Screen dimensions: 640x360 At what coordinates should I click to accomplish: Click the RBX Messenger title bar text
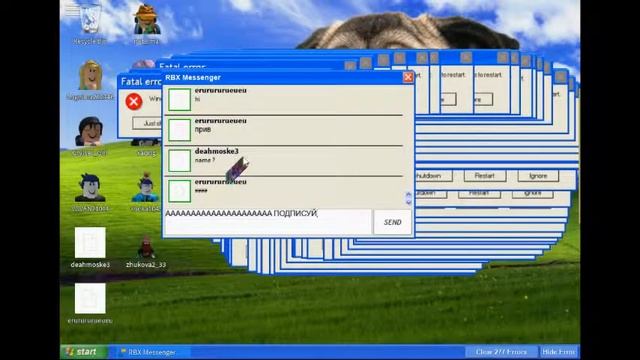point(193,78)
